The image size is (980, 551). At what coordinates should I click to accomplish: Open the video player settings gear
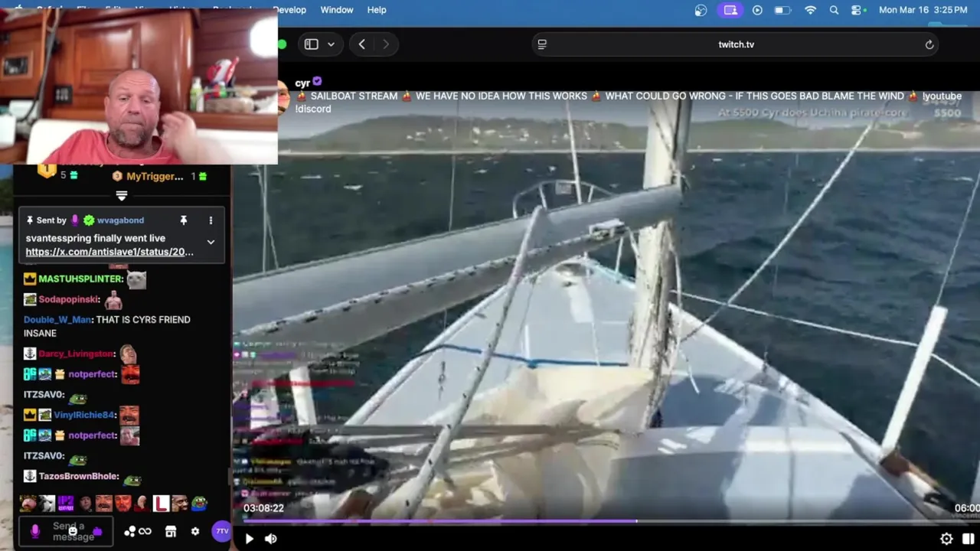946,539
